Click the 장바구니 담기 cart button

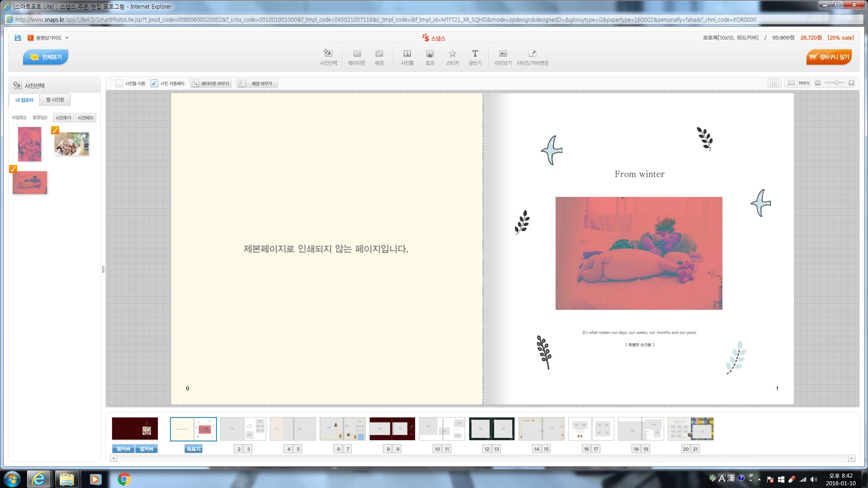coord(829,57)
